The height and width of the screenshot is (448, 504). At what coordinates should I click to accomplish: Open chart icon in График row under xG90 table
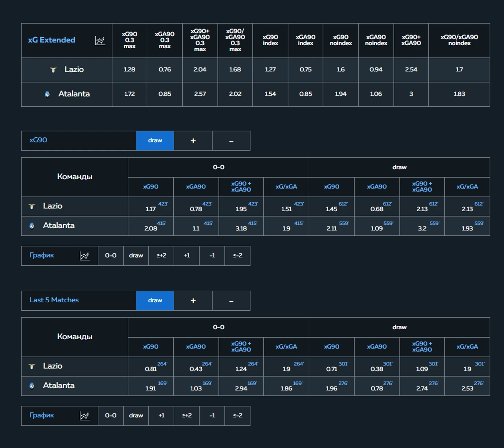85,256
